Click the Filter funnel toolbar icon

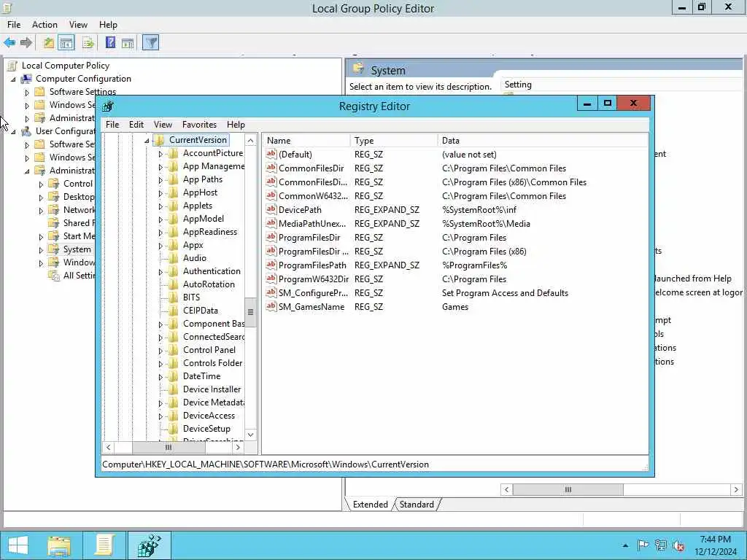150,43
